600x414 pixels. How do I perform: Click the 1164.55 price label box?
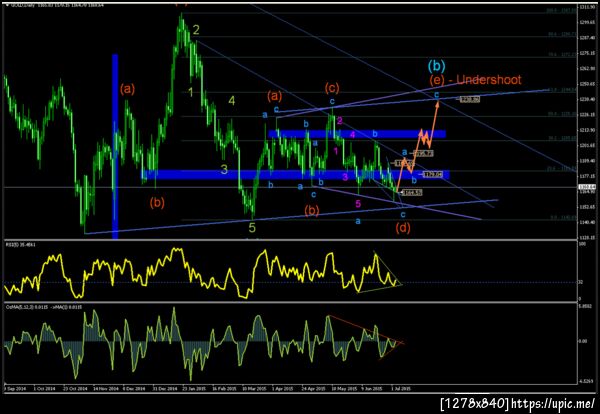412,192
